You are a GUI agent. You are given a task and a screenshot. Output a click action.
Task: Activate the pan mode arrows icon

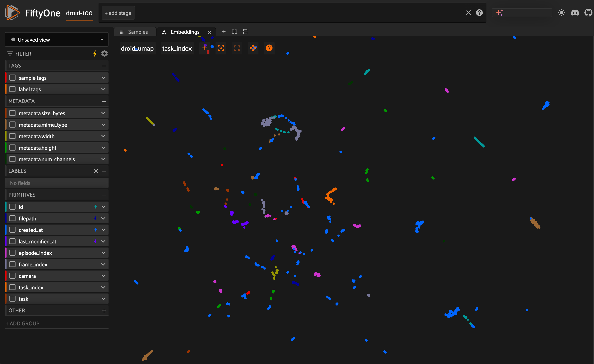click(x=253, y=48)
